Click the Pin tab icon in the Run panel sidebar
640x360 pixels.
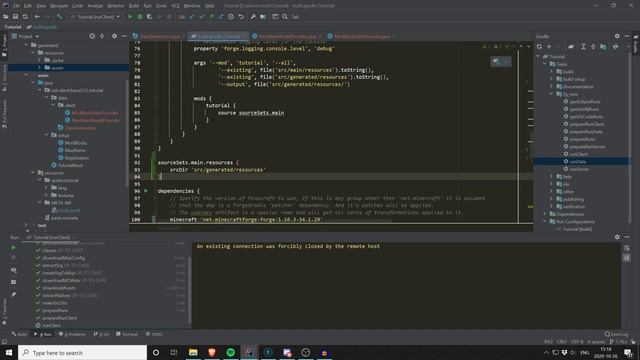pyautogui.click(x=13, y=294)
